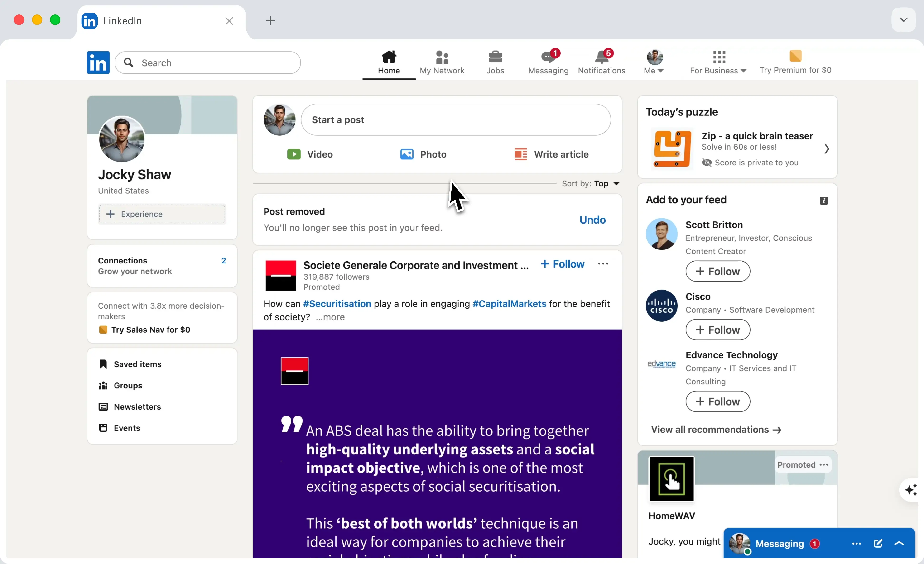This screenshot has width=924, height=564.
Task: Open the HomeWAV ad logo
Action: 671,479
